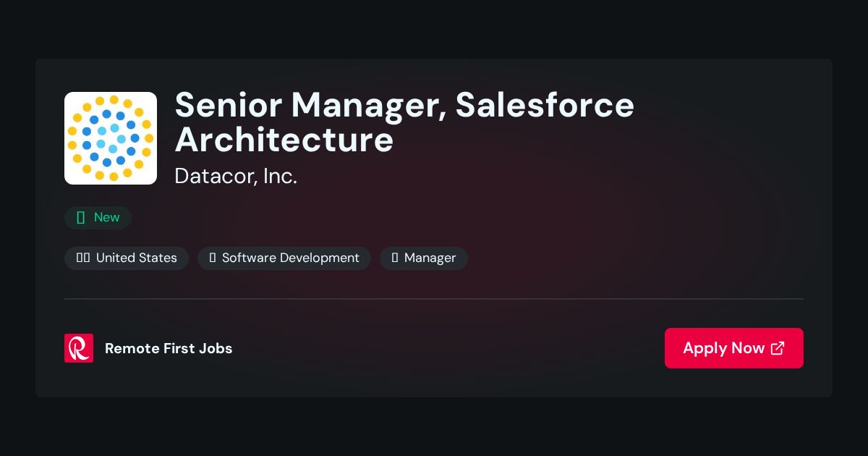The height and width of the screenshot is (456, 868).
Task: Click the glyph icon before Software Development
Action: coord(213,258)
